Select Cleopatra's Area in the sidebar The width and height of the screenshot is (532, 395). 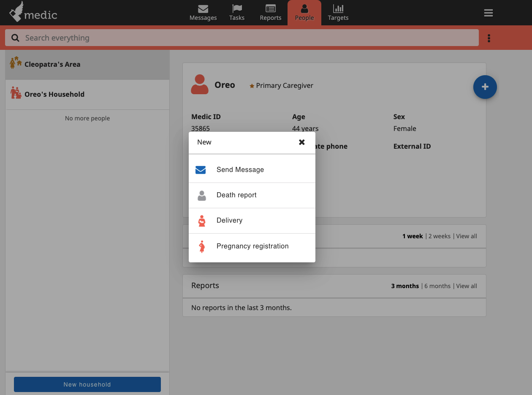point(52,64)
